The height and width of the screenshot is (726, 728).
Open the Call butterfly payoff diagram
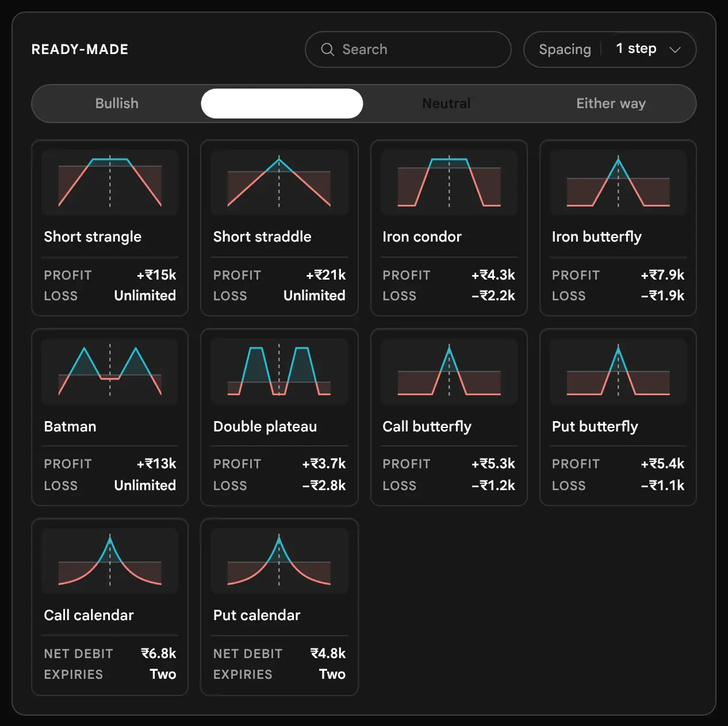coord(449,372)
